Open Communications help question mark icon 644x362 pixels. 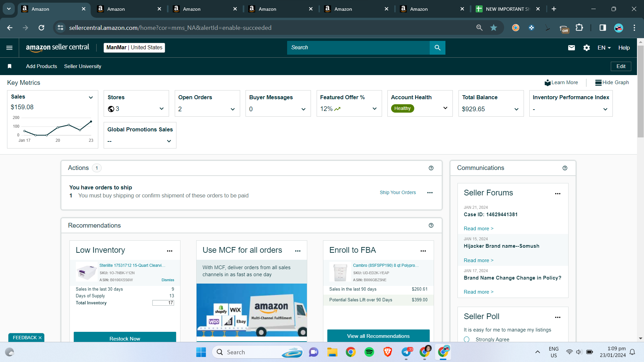[565, 168]
